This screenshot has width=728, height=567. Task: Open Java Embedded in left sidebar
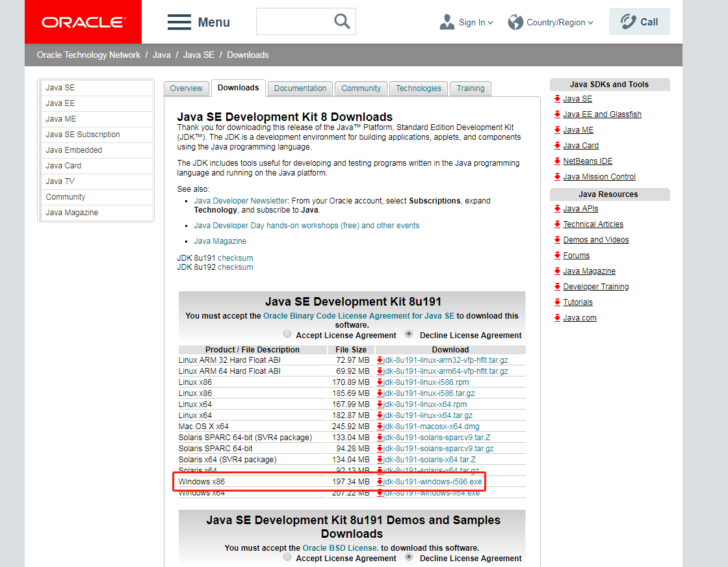click(97, 150)
